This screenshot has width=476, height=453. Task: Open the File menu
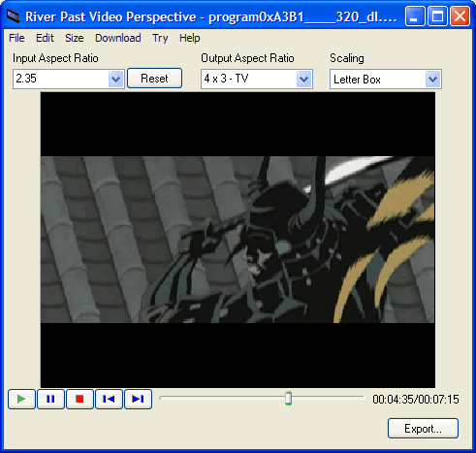pos(16,38)
